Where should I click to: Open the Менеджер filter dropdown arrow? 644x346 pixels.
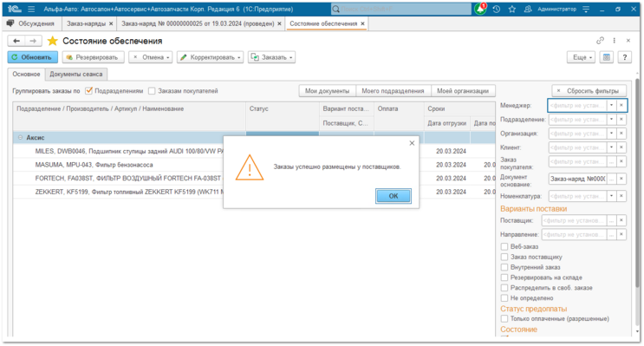612,106
